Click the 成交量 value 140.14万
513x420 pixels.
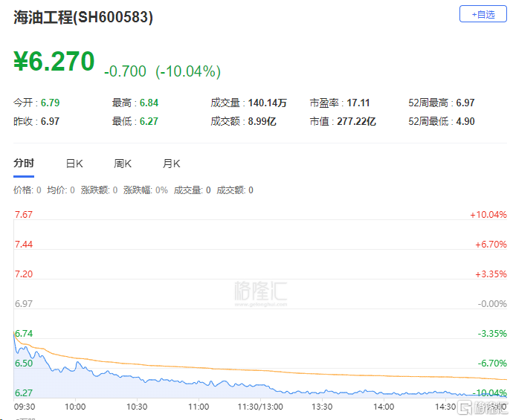268,103
